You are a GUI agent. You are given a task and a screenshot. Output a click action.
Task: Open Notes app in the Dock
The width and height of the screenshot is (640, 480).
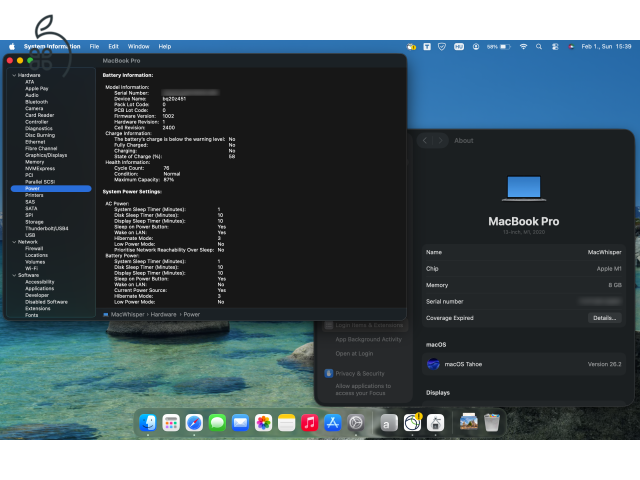[287, 422]
